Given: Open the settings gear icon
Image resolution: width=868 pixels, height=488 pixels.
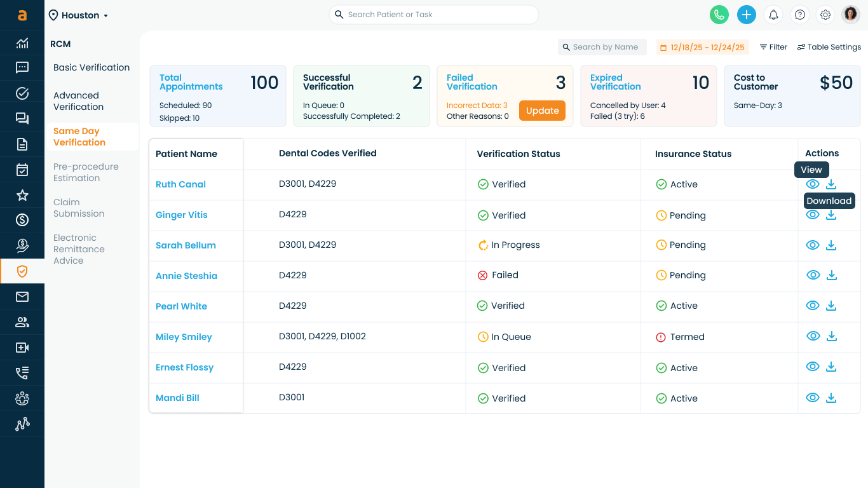Looking at the screenshot, I should tap(825, 15).
